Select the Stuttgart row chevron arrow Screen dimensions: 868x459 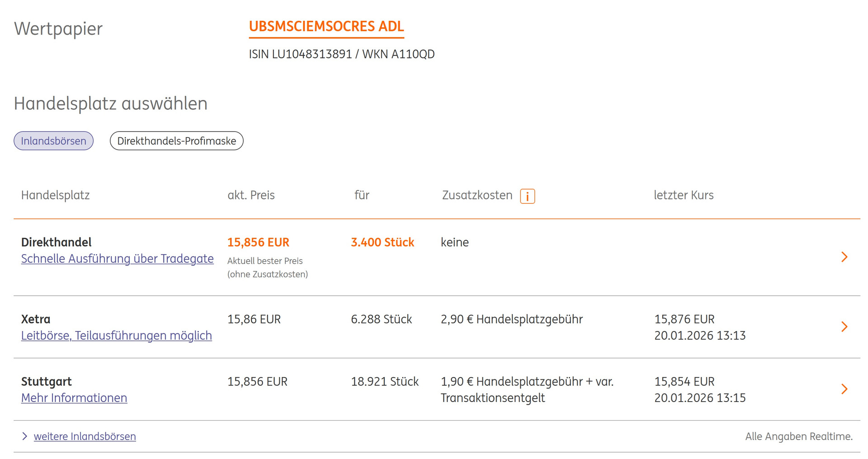pos(844,389)
